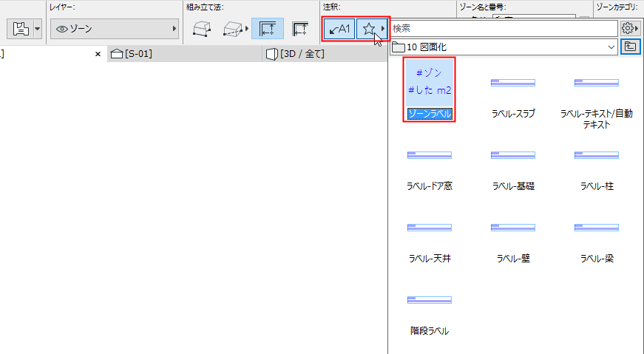The height and width of the screenshot is (354, 644).
Task: Select the highlighted dimension-frame construction method
Action: pyautogui.click(x=268, y=29)
